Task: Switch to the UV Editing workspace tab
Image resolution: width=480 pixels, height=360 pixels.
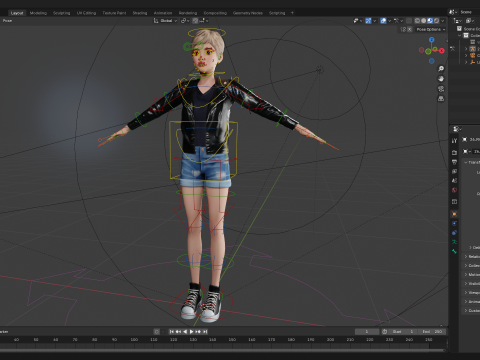Action: 86,13
